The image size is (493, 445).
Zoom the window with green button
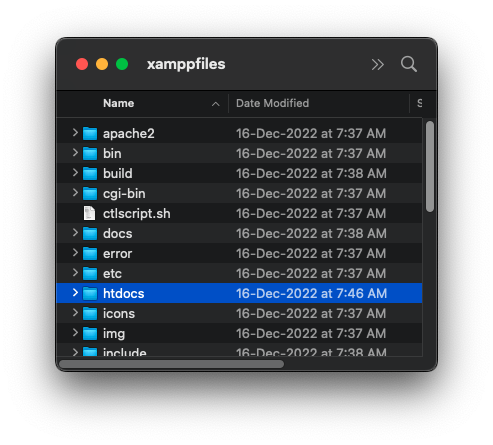[122, 64]
